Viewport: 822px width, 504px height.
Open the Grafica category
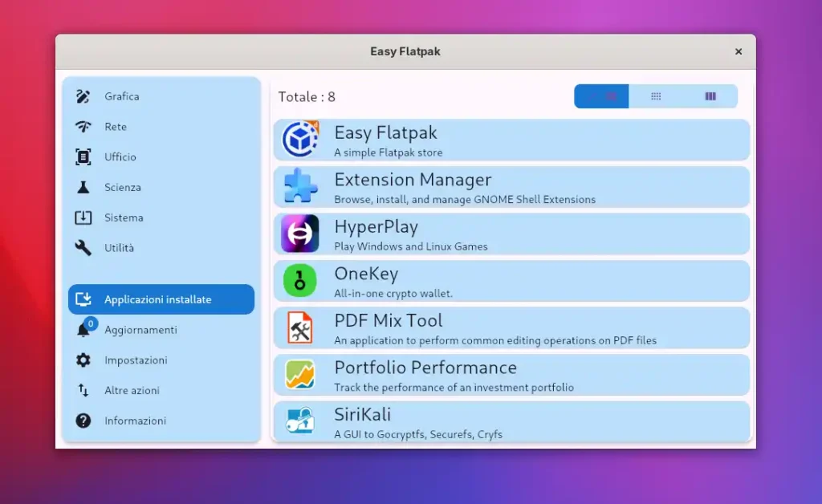[x=121, y=96]
